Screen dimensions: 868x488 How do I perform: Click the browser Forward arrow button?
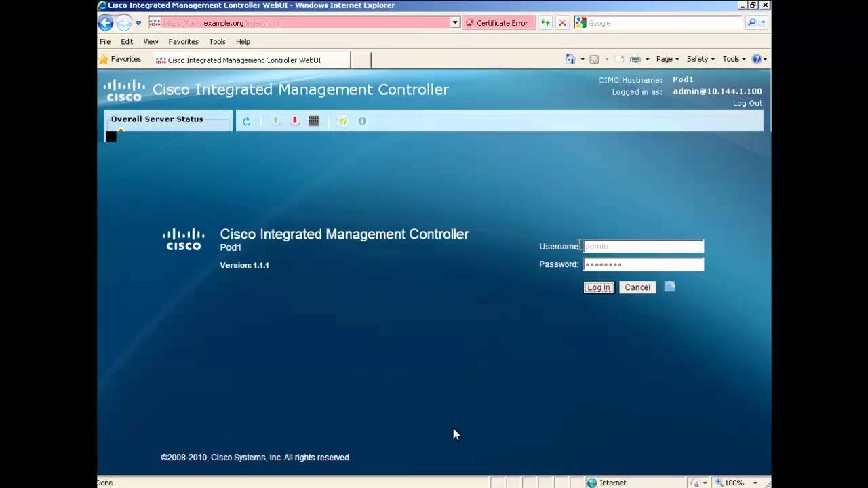tap(123, 23)
